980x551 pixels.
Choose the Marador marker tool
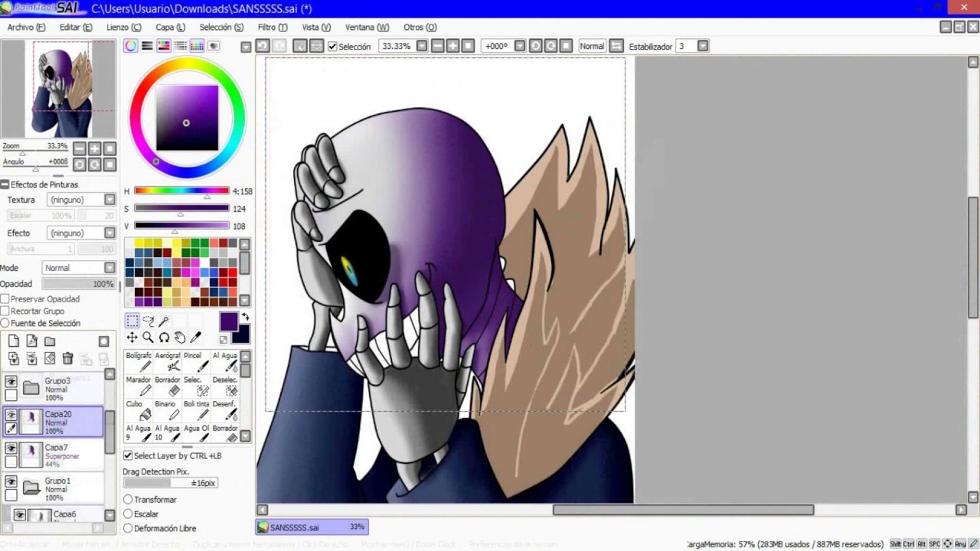pos(139,386)
